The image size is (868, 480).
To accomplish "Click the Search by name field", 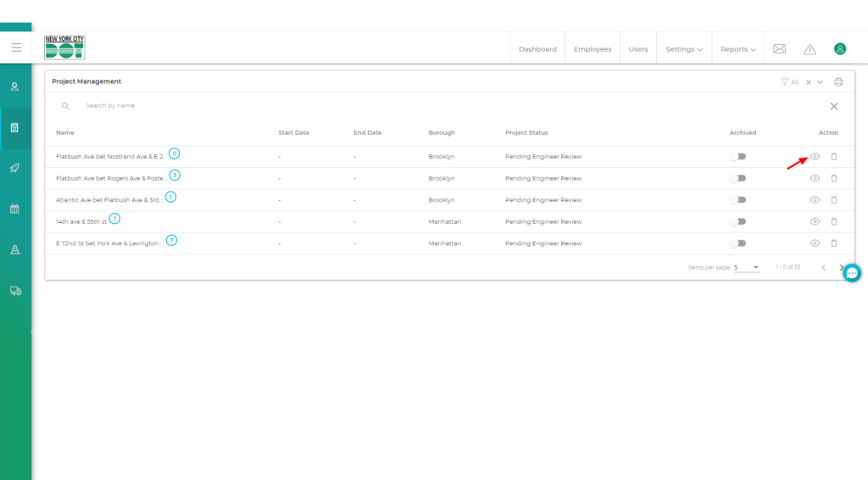I will [254, 106].
